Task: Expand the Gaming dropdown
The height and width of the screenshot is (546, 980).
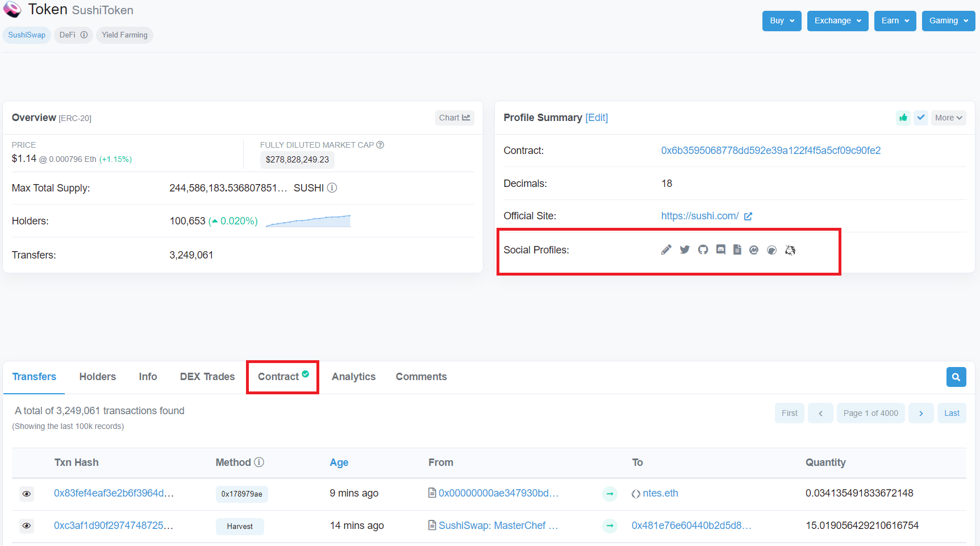Action: [948, 20]
